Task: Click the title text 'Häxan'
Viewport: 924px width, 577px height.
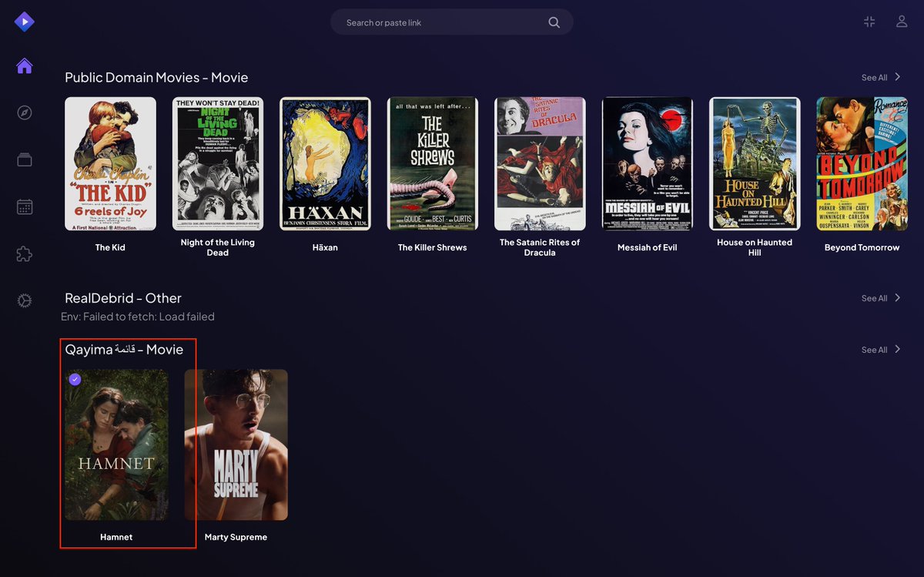Action: pyautogui.click(x=325, y=247)
